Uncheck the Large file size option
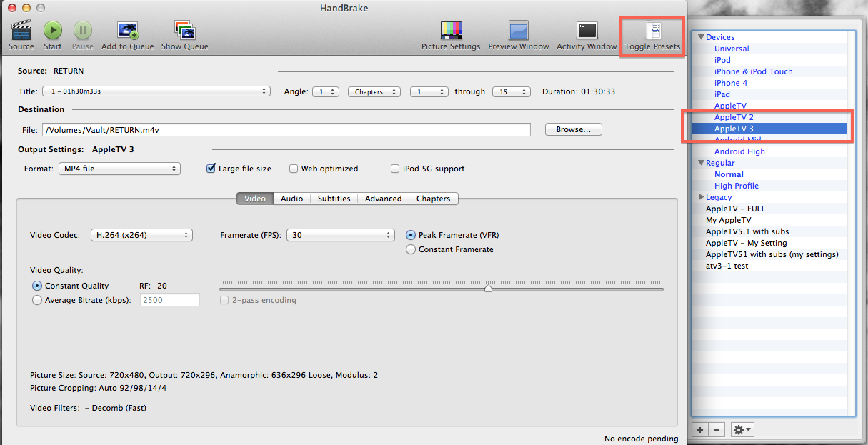Image resolution: width=868 pixels, height=445 pixels. coord(211,169)
